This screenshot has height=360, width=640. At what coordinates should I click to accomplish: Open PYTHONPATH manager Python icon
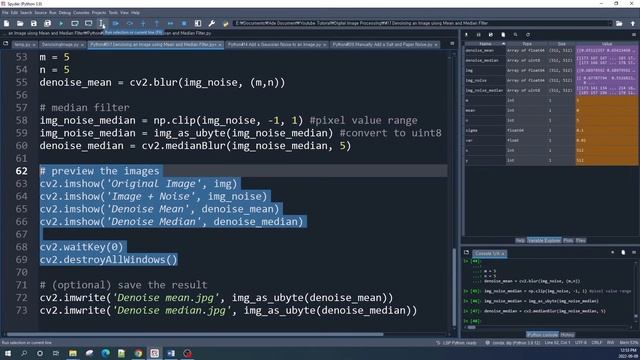(225, 24)
